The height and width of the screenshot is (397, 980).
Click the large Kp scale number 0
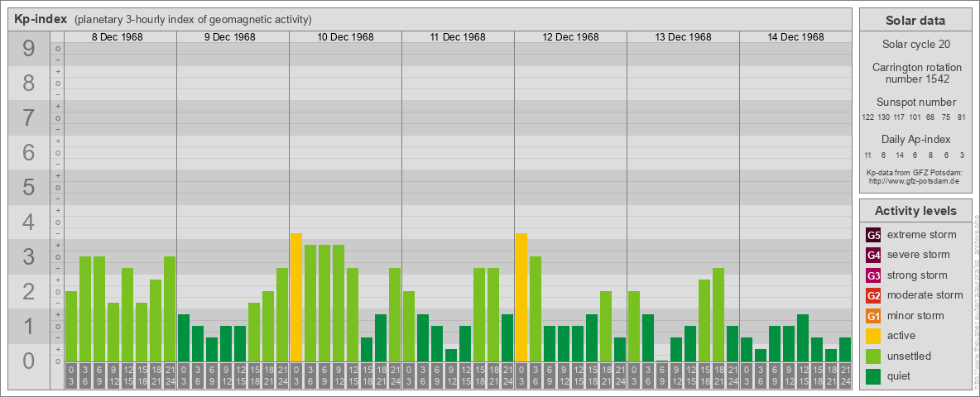(28, 361)
